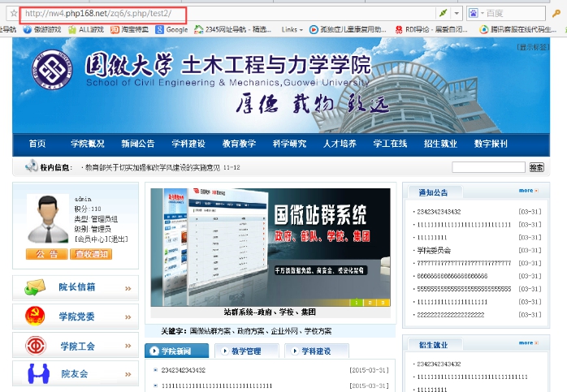The image size is (567, 392).
Task: Click the 院长信箱 mailbox icon
Action: point(35,287)
